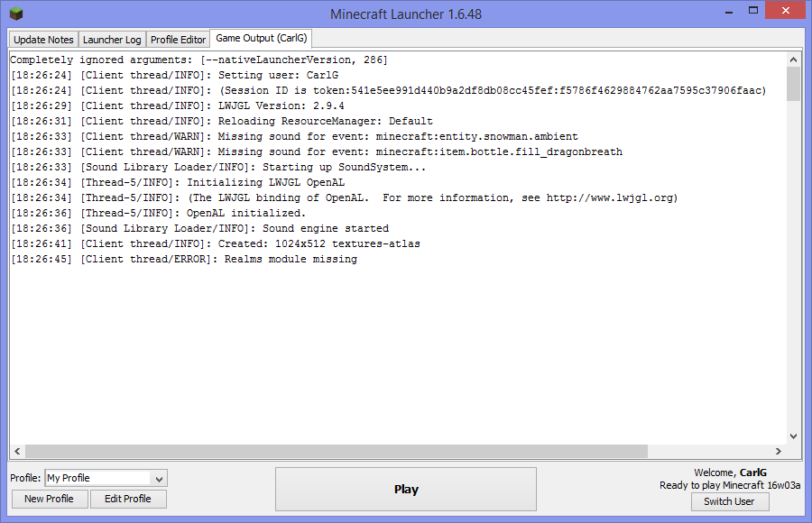Close the Minecraft Launcher window
Viewport: 812px width, 523px height.
(x=785, y=10)
